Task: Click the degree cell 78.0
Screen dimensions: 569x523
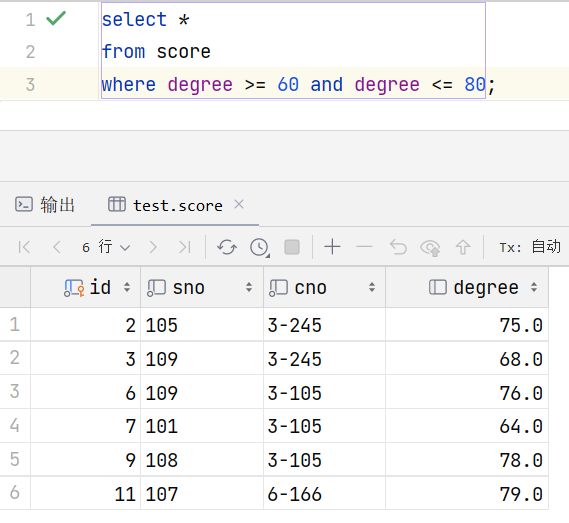Action: pyautogui.click(x=467, y=459)
